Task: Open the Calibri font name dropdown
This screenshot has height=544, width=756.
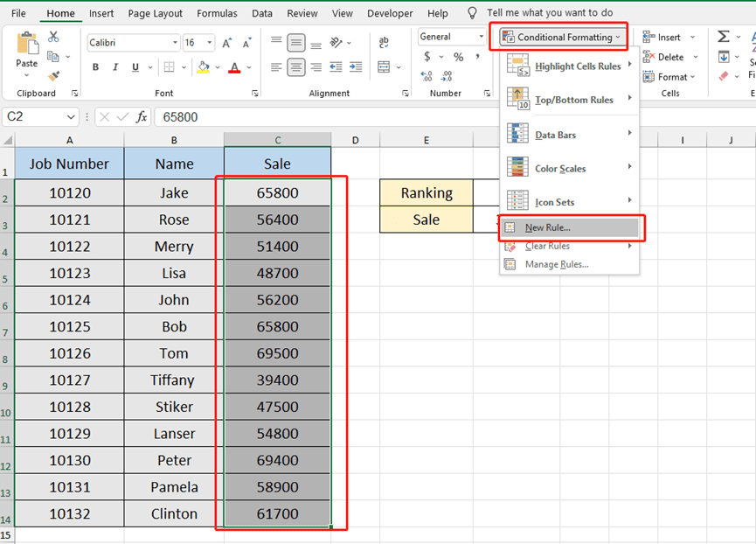Action: [175, 43]
